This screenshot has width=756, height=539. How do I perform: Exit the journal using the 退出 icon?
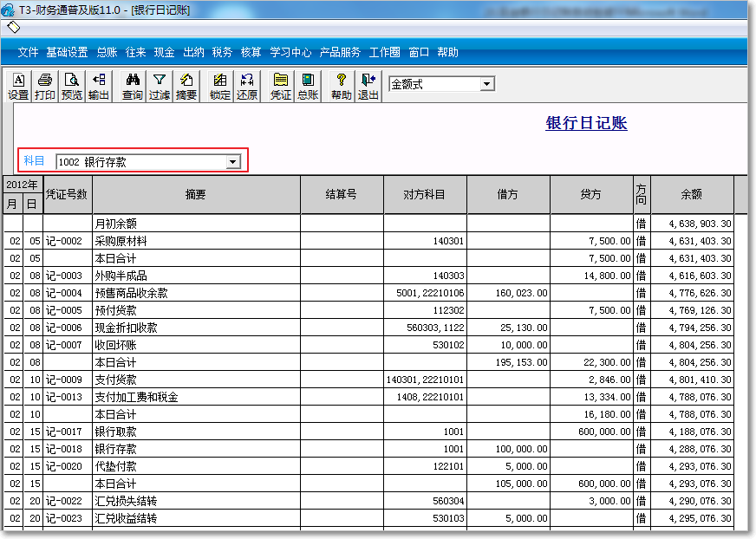click(x=368, y=84)
